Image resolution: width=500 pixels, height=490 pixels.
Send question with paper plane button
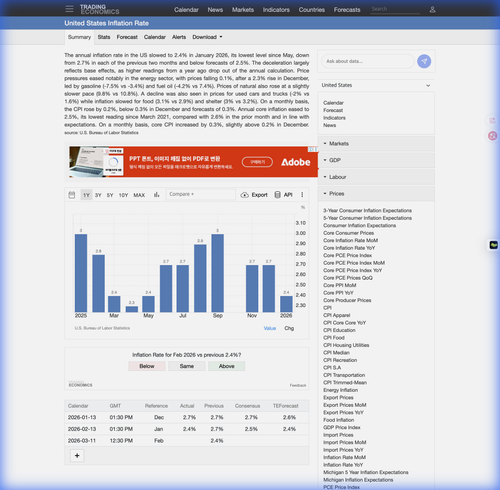pyautogui.click(x=424, y=61)
